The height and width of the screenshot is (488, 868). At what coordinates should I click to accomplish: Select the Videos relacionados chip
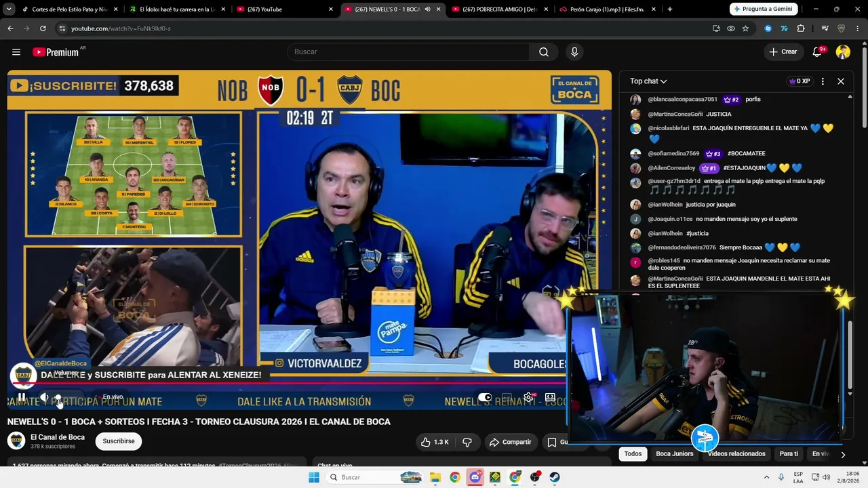736,454
